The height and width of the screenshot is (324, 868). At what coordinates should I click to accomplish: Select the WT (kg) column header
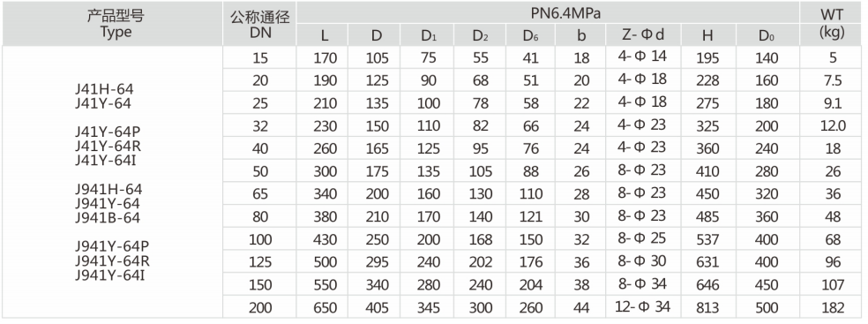[831, 23]
